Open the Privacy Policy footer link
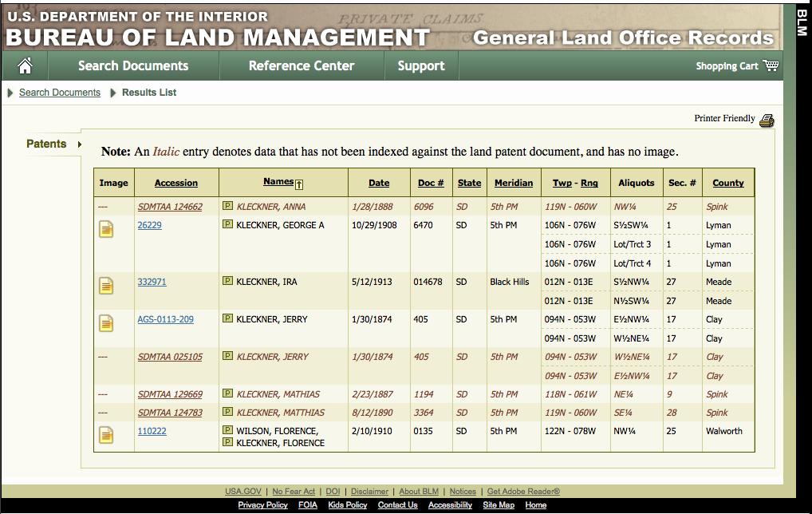Viewport: 812px width, 514px height. (262, 505)
